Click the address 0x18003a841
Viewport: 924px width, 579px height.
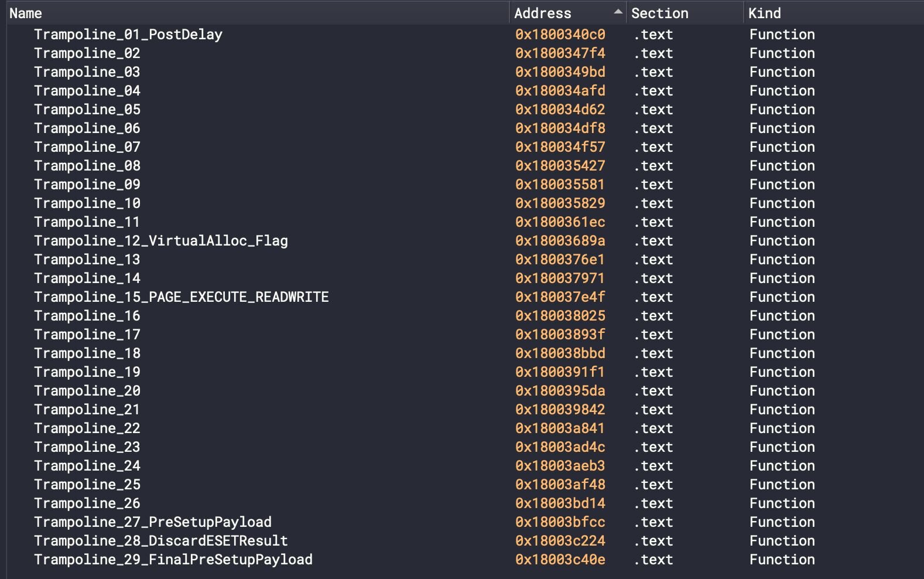coord(560,428)
